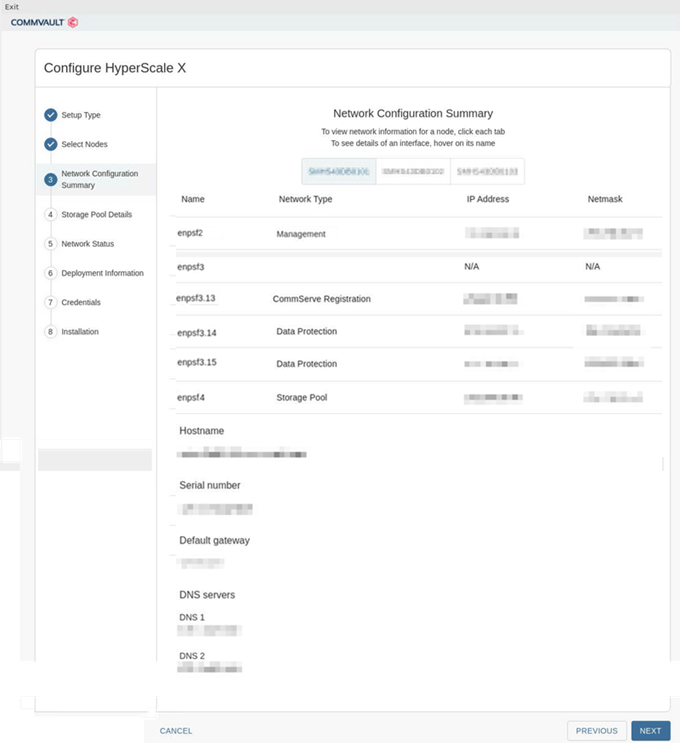The width and height of the screenshot is (680, 743).
Task: Click the Management network type cell
Action: (x=301, y=234)
